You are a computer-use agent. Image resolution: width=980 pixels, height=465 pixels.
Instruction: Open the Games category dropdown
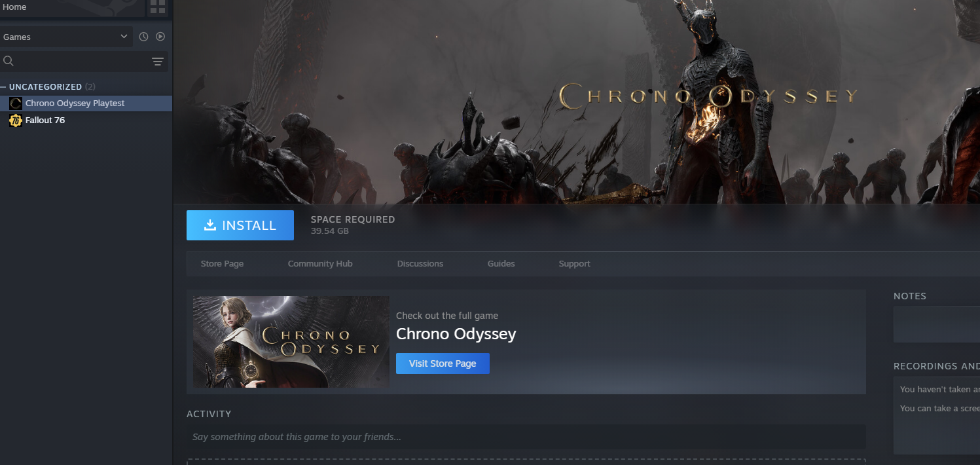[x=65, y=37]
